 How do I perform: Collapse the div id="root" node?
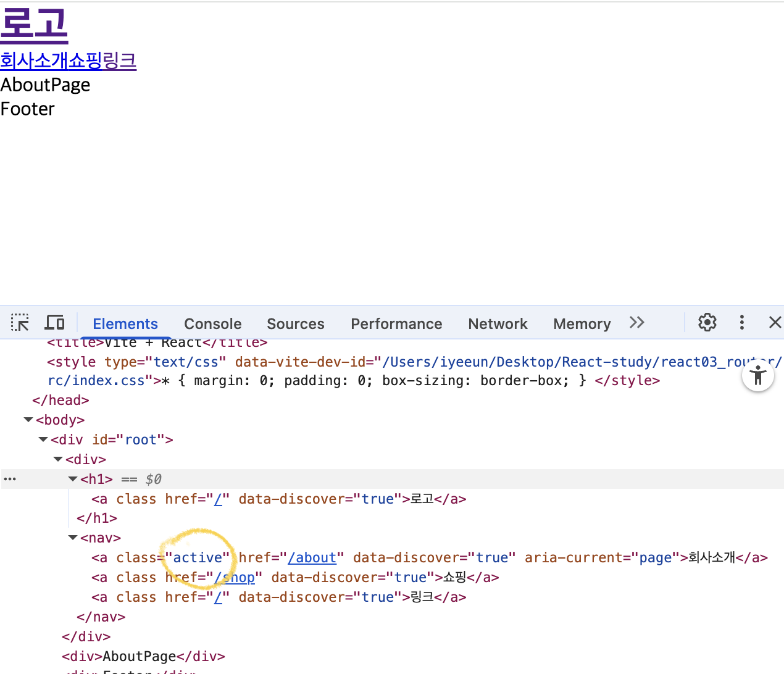(43, 439)
